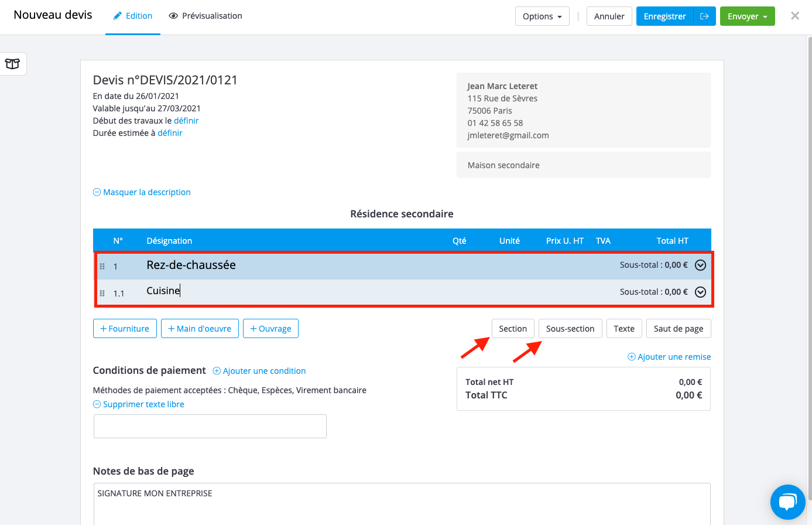
Task: Click the export arrow icon next to Enregistrer
Action: click(x=704, y=16)
